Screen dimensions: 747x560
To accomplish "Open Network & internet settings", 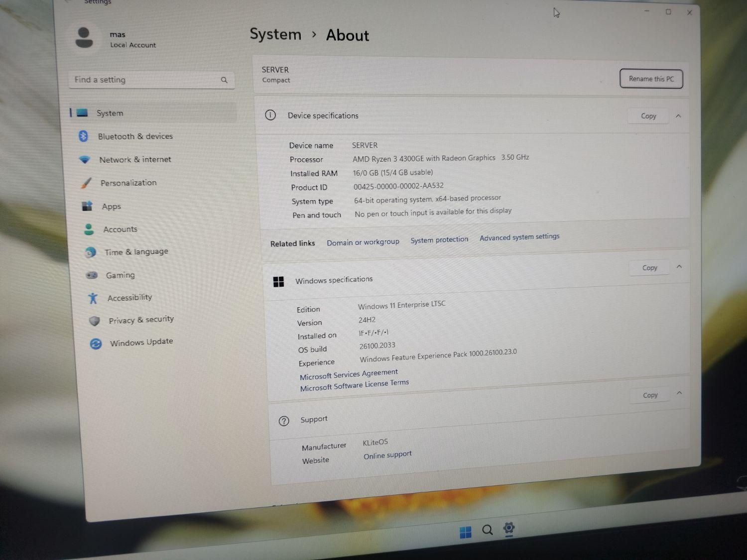I will click(135, 159).
